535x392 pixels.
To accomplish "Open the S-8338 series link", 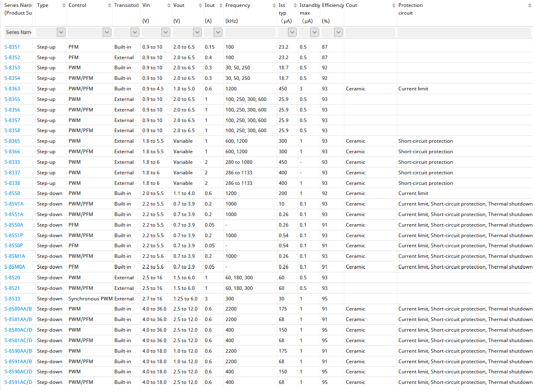I will [12, 183].
